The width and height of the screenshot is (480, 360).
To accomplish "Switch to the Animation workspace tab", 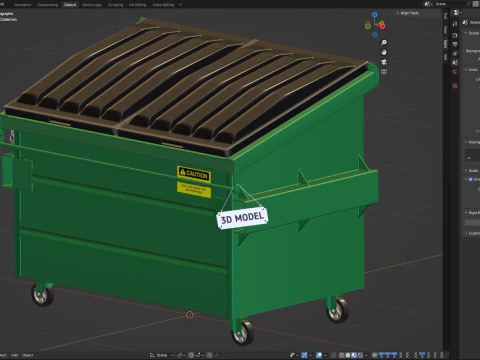I will (x=23, y=5).
